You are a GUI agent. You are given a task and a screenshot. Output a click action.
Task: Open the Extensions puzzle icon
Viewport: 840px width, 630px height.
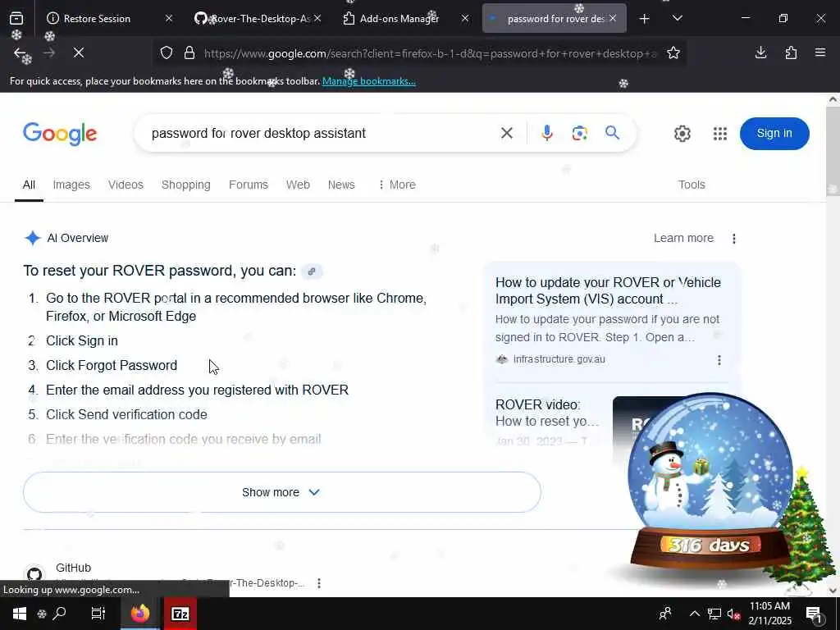[x=791, y=52]
